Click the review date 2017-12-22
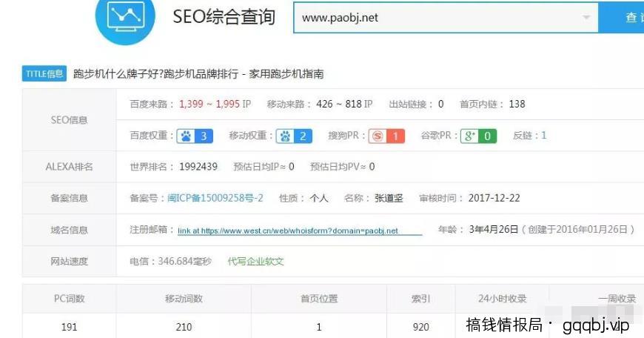This screenshot has height=338, width=644. (494, 198)
